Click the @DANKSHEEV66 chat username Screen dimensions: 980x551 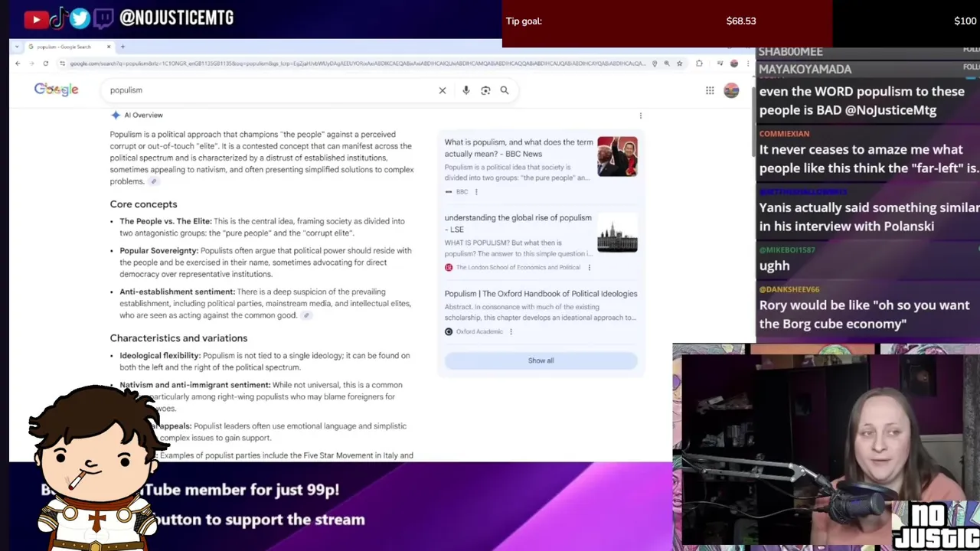789,289
